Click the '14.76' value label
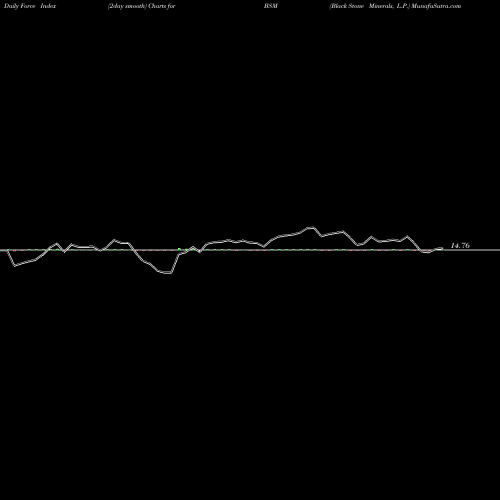 [x=460, y=246]
